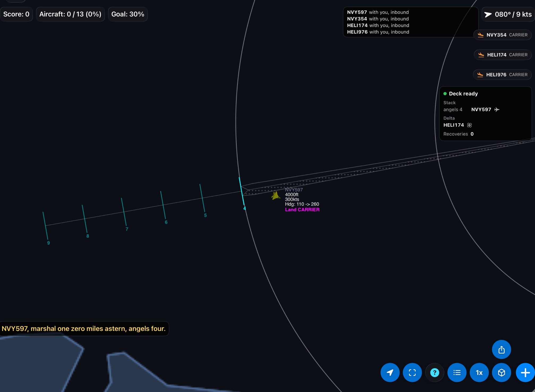Click the landing icon on the NVY354 strip
This screenshot has width=535, height=392.
click(481, 35)
